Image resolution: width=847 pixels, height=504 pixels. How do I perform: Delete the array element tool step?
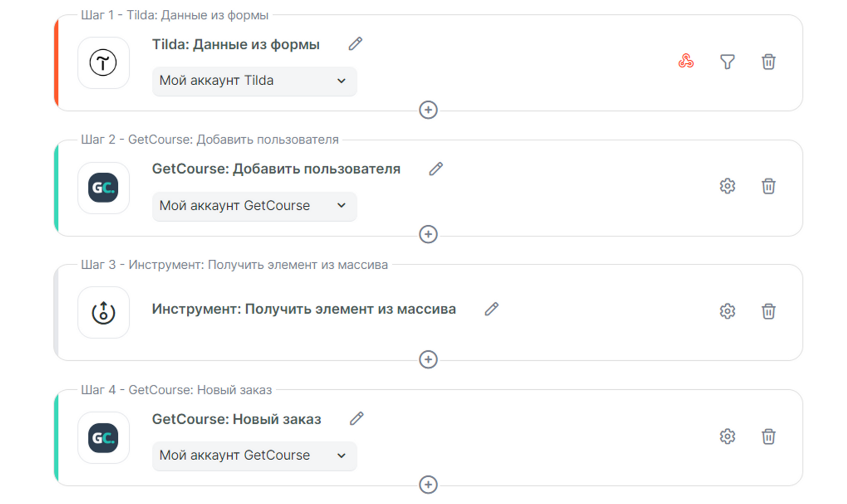(768, 311)
